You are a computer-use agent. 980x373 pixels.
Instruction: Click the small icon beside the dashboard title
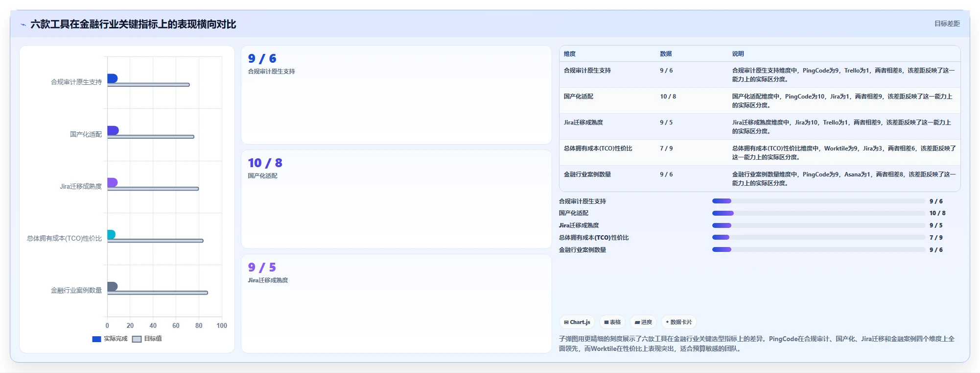click(x=23, y=25)
